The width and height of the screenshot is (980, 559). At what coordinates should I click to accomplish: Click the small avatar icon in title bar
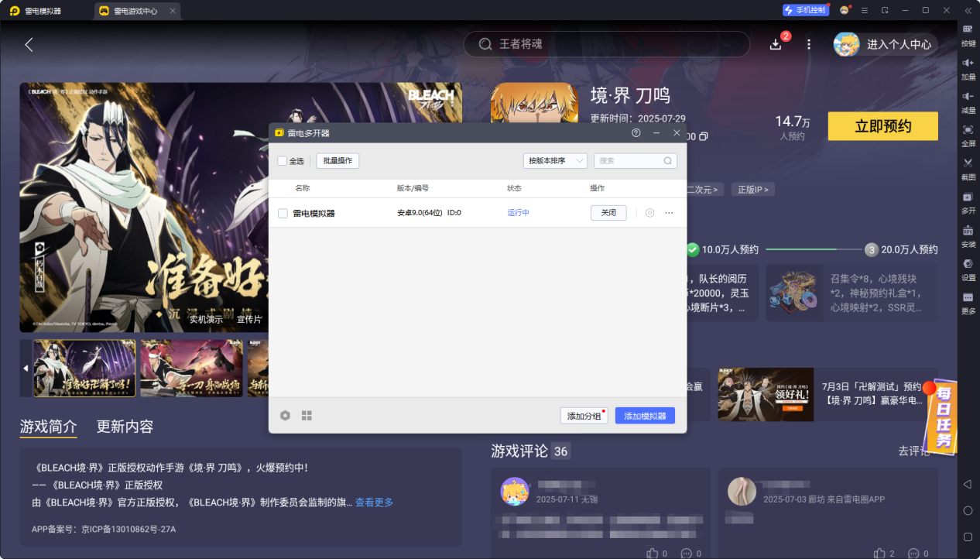pos(845,10)
